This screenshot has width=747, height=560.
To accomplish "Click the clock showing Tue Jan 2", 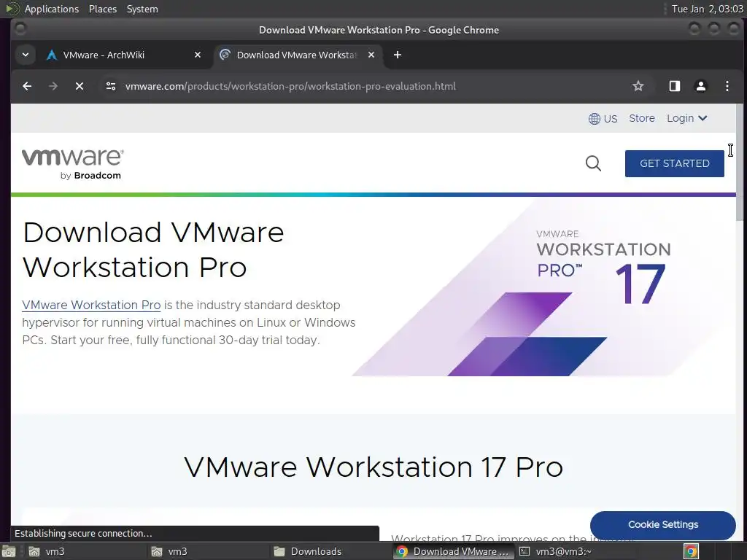I will tap(707, 9).
